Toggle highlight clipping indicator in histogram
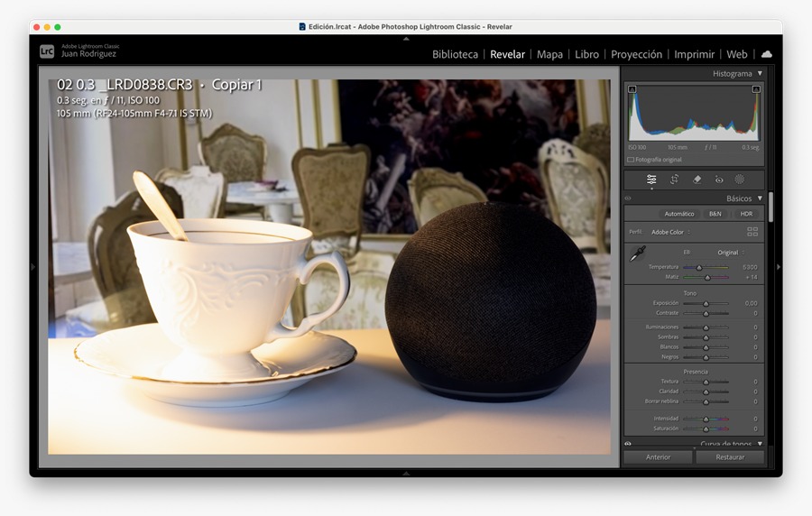 tap(756, 89)
